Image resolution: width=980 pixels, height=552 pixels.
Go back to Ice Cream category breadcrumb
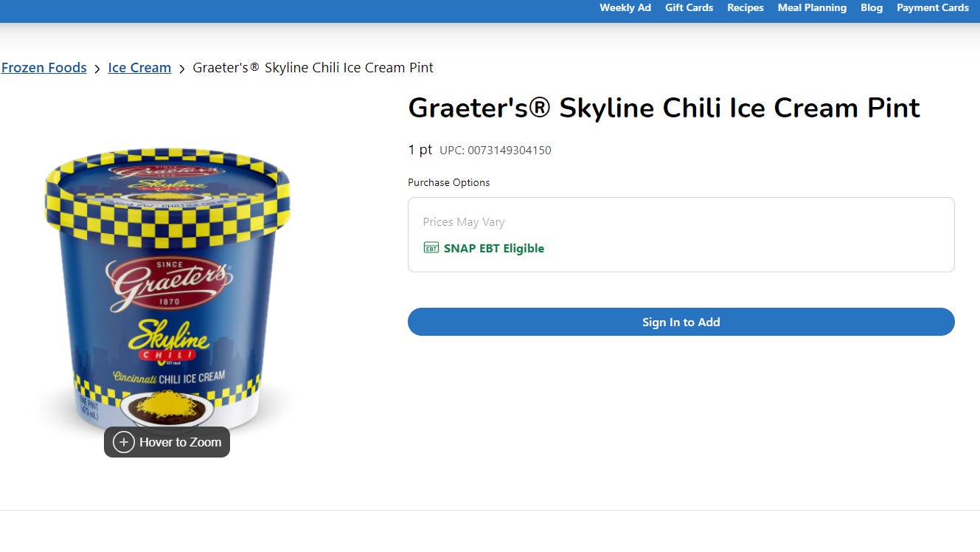139,68
